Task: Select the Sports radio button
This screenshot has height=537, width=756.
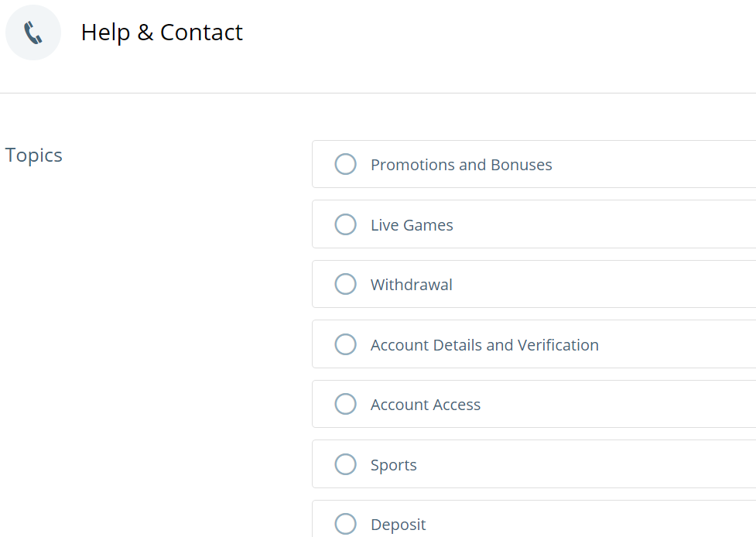Action: pyautogui.click(x=346, y=464)
